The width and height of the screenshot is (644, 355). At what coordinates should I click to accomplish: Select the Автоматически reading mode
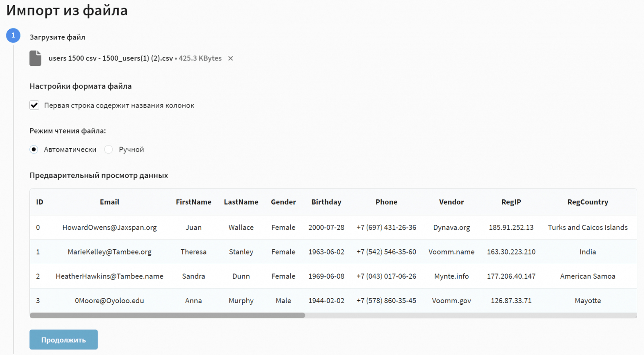[x=34, y=150]
